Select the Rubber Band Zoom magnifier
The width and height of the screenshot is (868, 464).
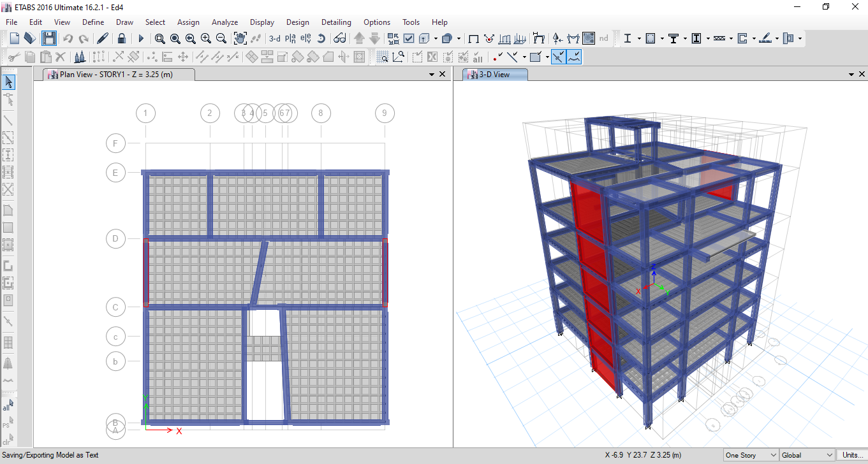coord(160,38)
